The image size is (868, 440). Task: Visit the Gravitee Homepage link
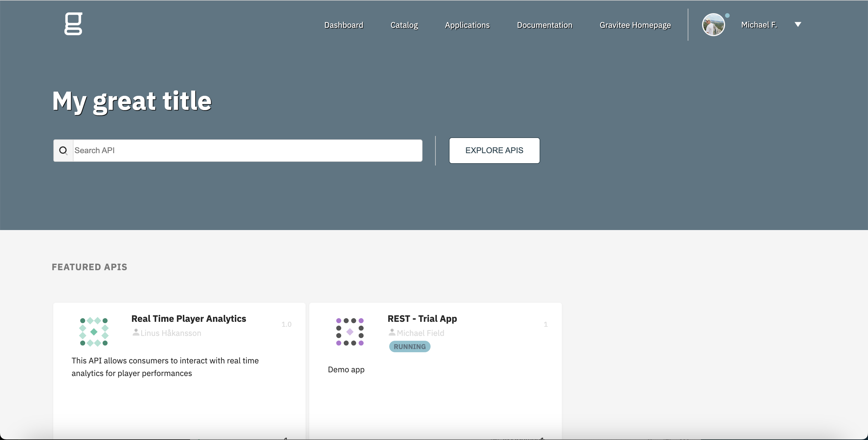point(635,25)
